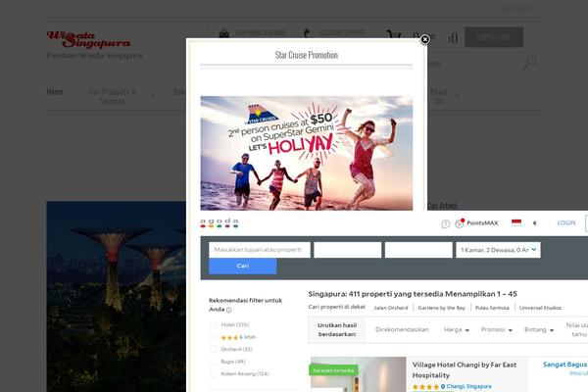
Task: Open the About Us menu item
Action: pyautogui.click(x=438, y=96)
